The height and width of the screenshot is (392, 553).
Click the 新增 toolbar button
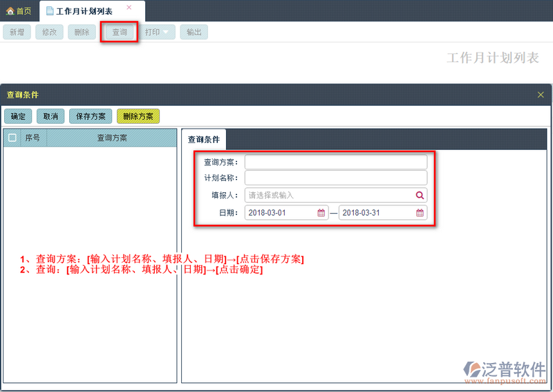pos(17,32)
